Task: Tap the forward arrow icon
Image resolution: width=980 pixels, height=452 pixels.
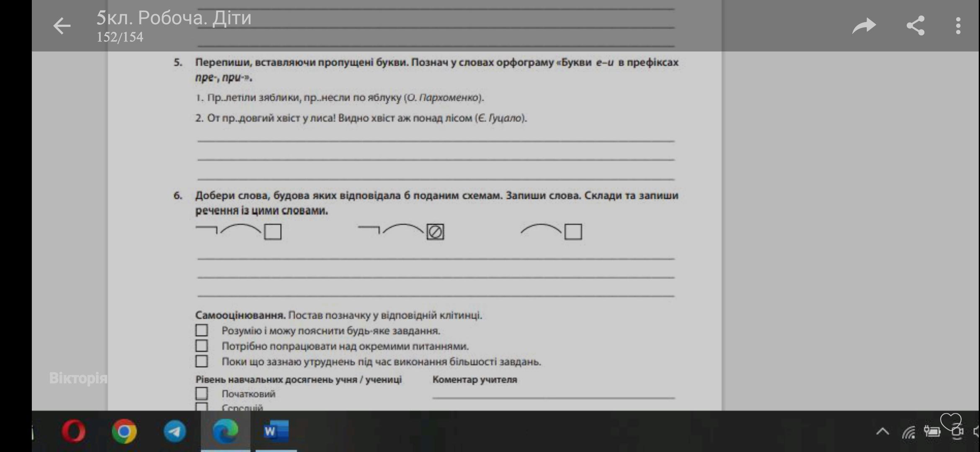Action: 864,26
